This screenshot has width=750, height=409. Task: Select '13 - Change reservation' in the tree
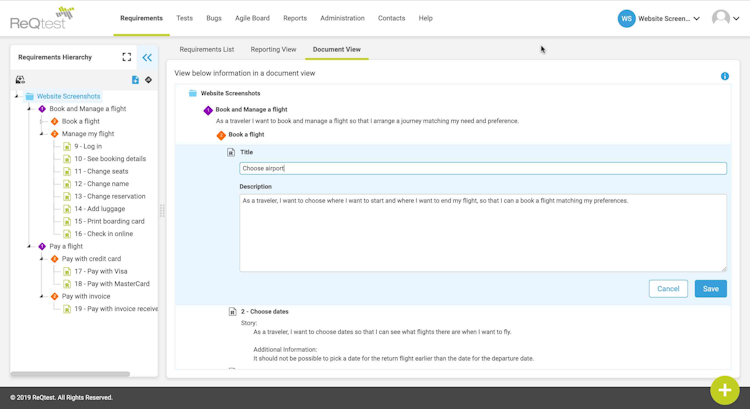pyautogui.click(x=109, y=196)
